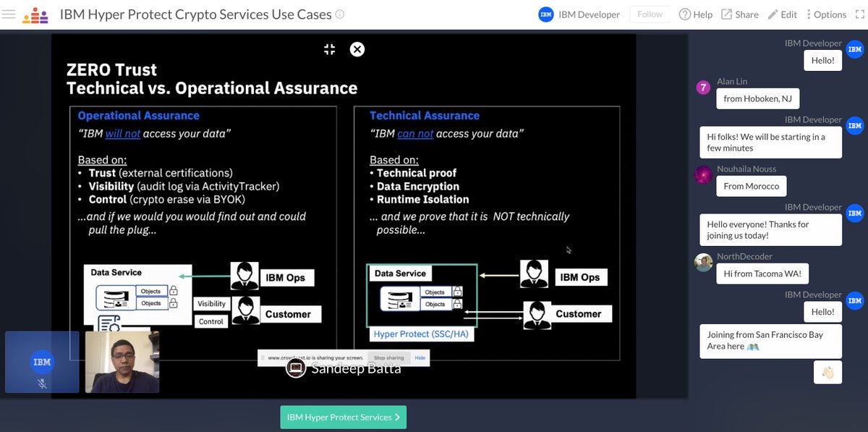The height and width of the screenshot is (432, 868).
Task: Click IBM Developer avatar in header
Action: [546, 14]
